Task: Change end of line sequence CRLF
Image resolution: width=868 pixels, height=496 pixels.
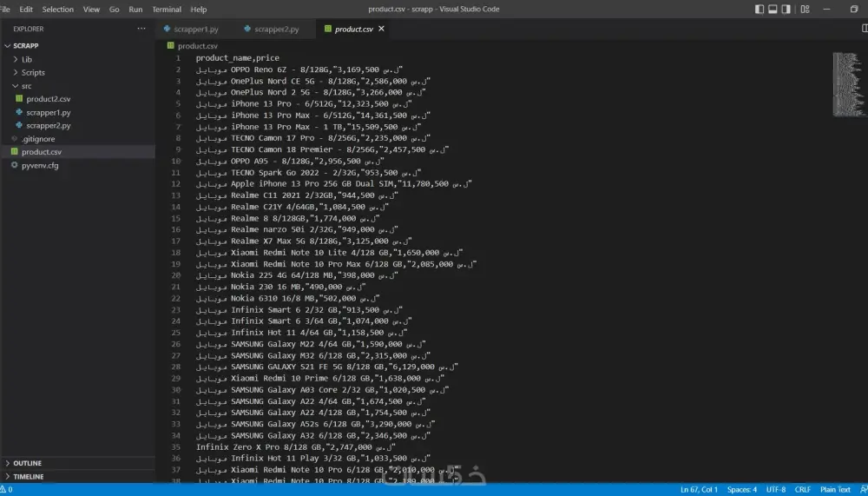Action: coord(803,490)
